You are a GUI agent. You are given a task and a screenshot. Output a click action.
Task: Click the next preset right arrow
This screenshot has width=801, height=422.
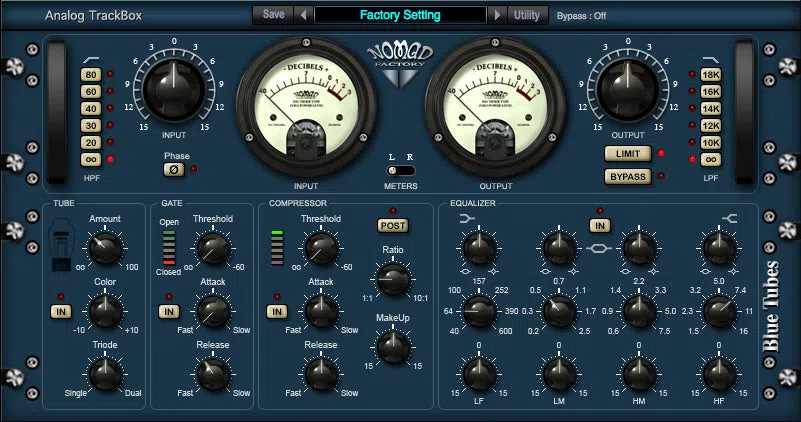coord(497,15)
